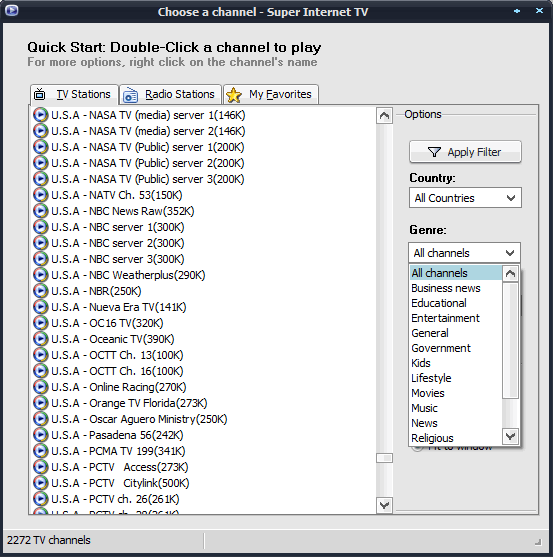Click play icon beside Online Racing
Viewport: 553px width, 557px height.
pos(40,386)
